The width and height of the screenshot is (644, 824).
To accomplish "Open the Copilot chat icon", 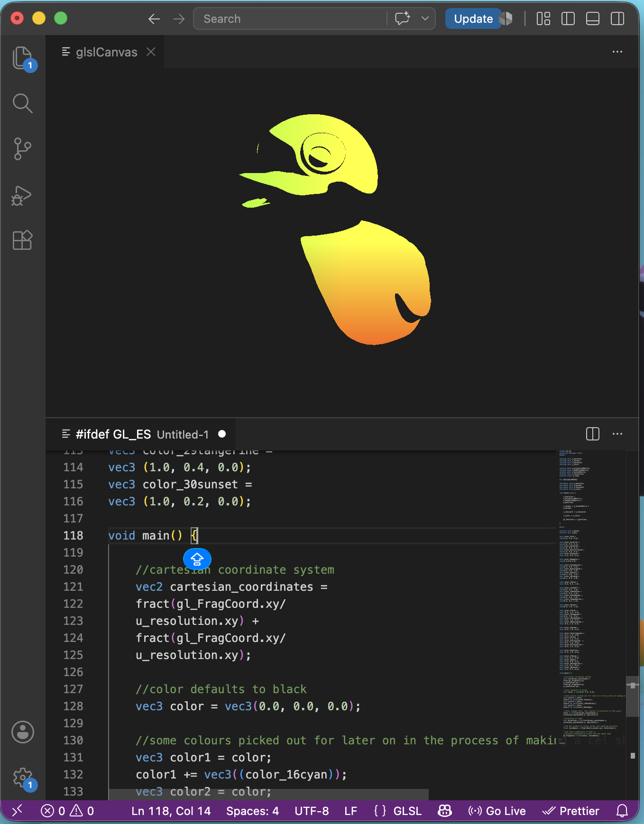I will pos(403,19).
